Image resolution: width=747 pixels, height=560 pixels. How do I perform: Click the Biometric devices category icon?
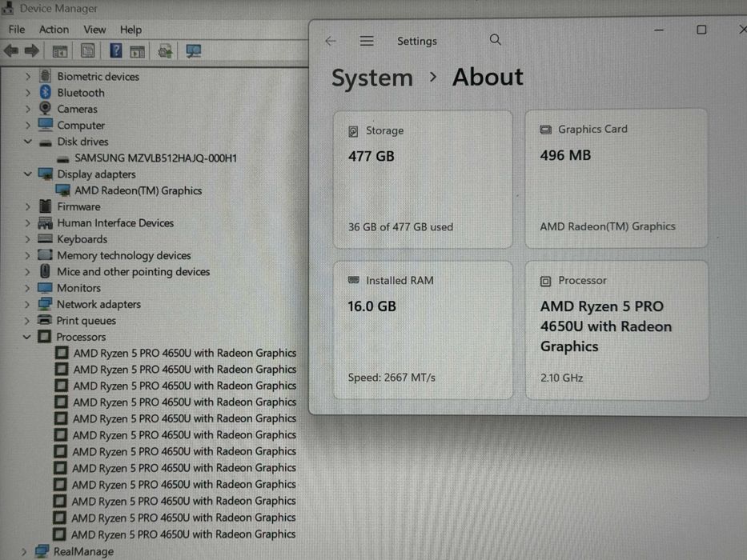click(x=46, y=76)
